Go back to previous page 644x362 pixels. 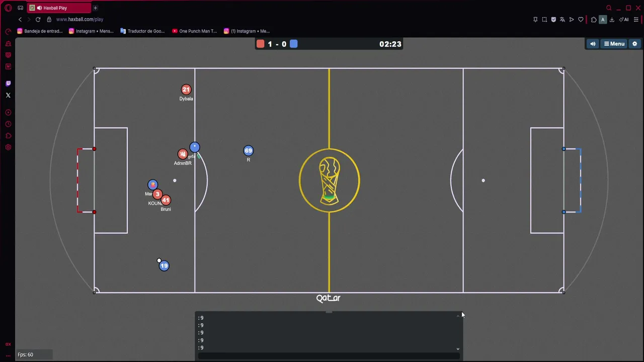tap(20, 19)
